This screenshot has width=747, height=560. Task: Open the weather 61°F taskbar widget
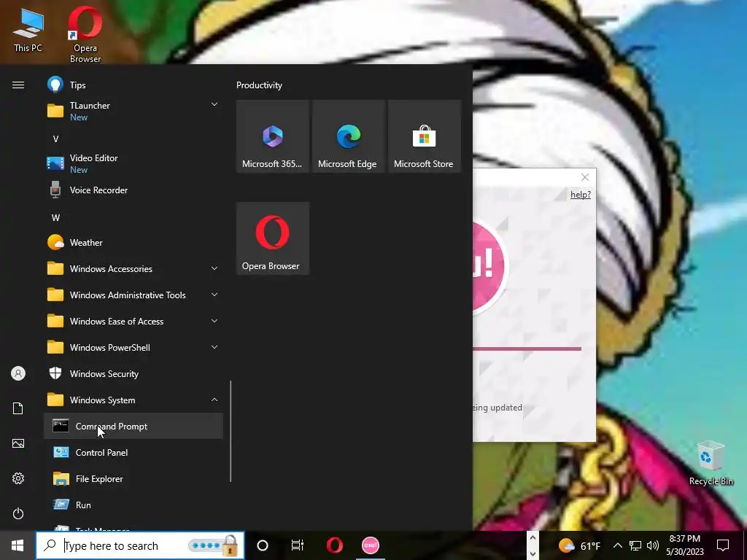[x=579, y=545]
